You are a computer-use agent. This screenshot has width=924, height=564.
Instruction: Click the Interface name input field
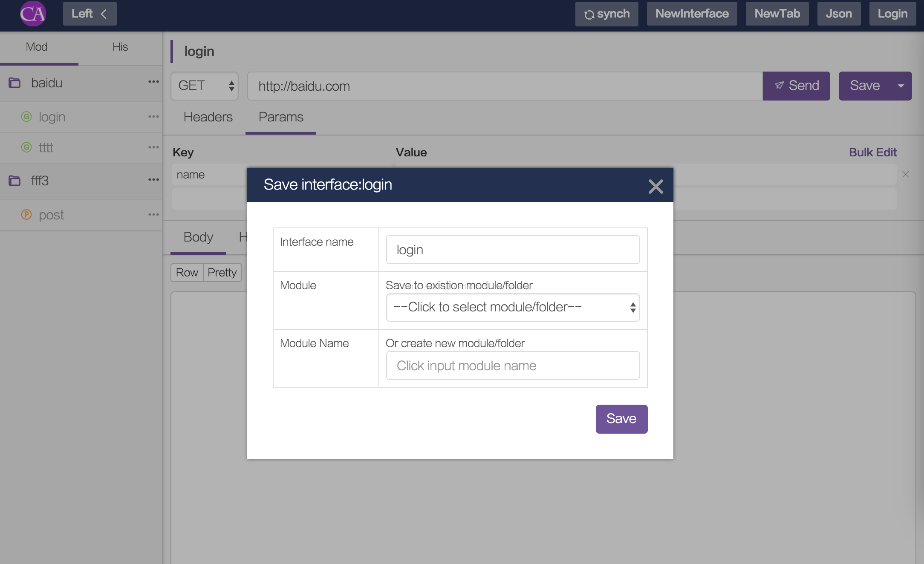click(x=513, y=250)
